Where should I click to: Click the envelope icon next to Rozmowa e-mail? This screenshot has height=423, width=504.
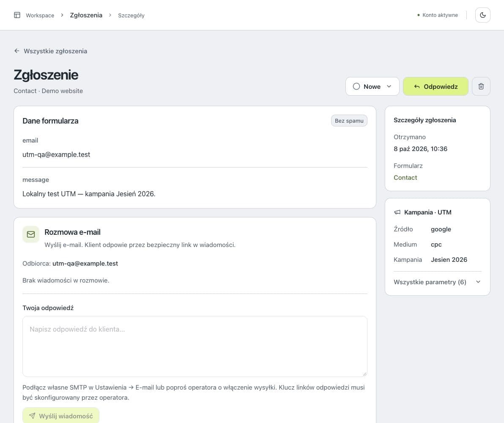pos(31,234)
